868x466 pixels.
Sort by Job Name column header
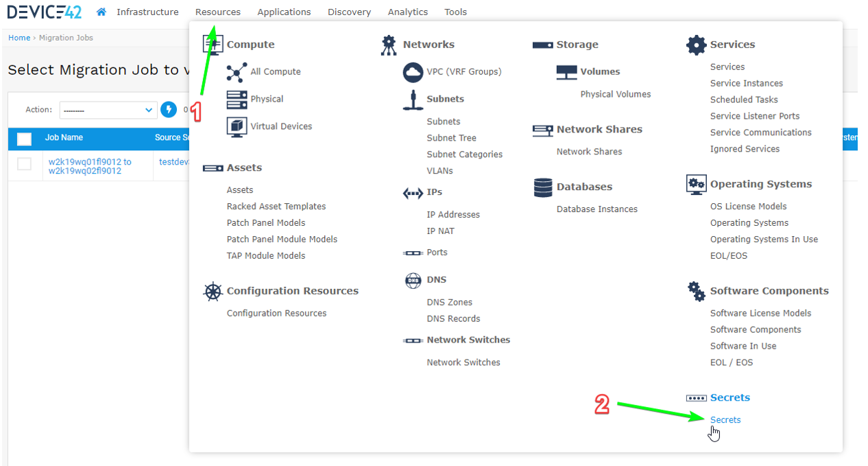pyautogui.click(x=64, y=138)
